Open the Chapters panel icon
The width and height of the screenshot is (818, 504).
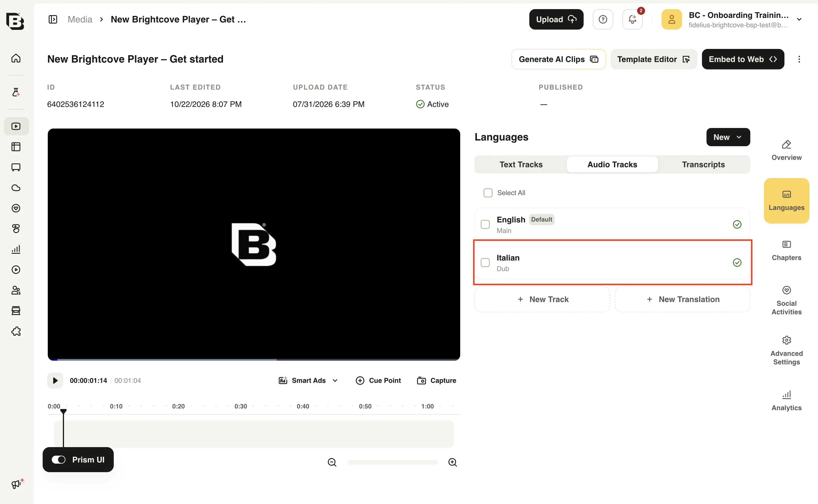786,251
